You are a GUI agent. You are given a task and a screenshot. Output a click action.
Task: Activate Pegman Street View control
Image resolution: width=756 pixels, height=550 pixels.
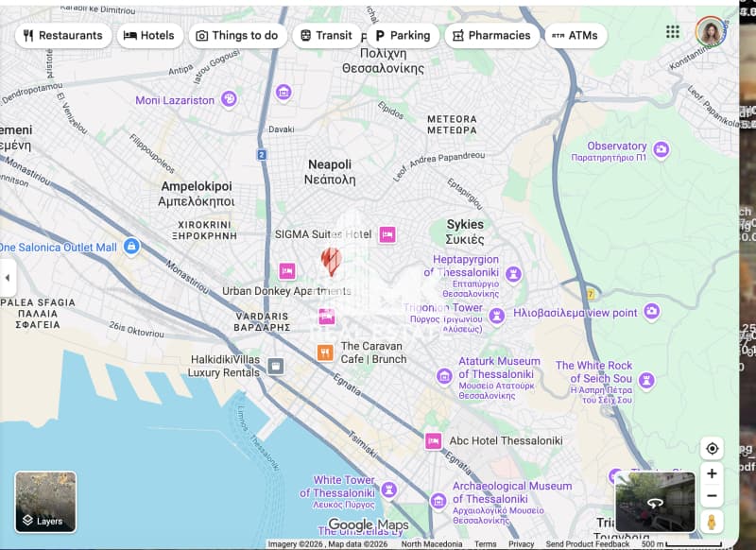712,522
